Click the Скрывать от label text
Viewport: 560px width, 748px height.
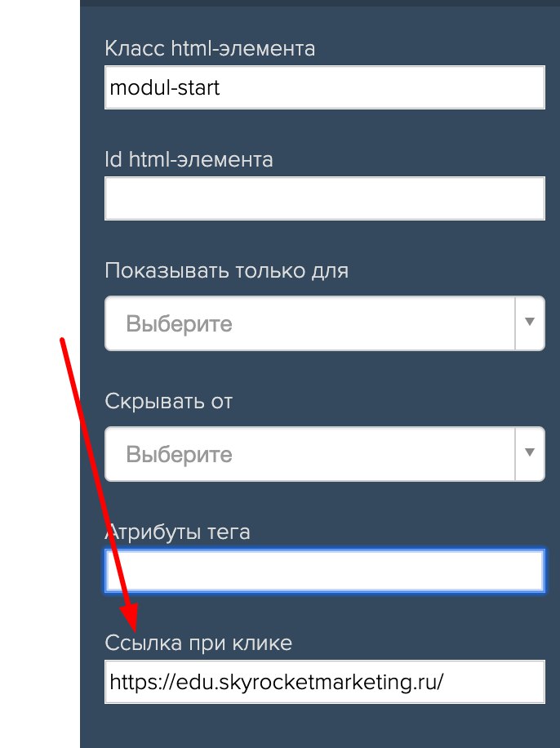169,401
